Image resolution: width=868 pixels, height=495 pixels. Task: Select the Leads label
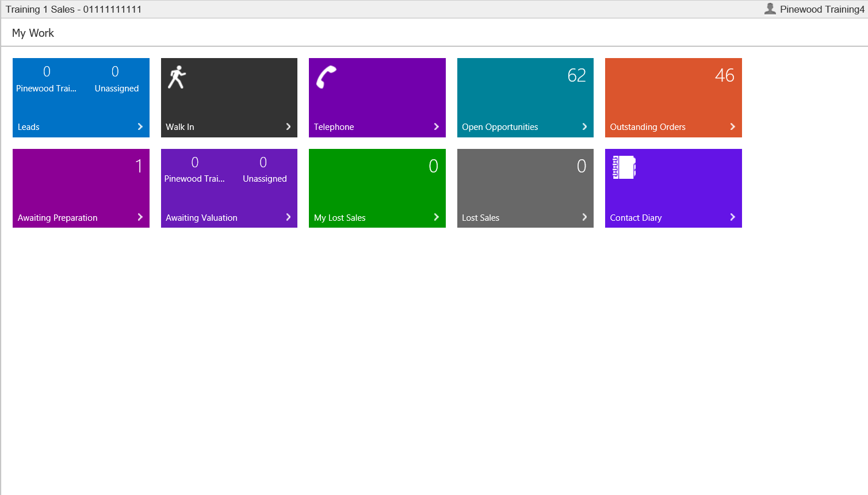[x=28, y=127]
